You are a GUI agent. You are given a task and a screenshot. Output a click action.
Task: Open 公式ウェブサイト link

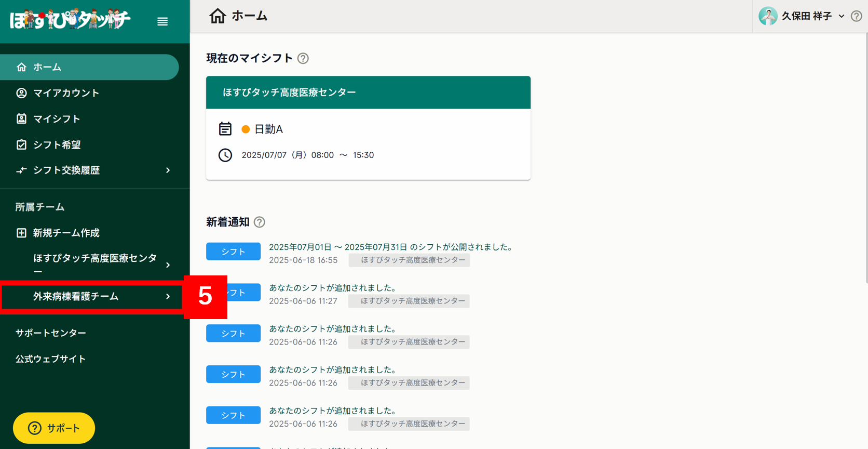click(50, 359)
